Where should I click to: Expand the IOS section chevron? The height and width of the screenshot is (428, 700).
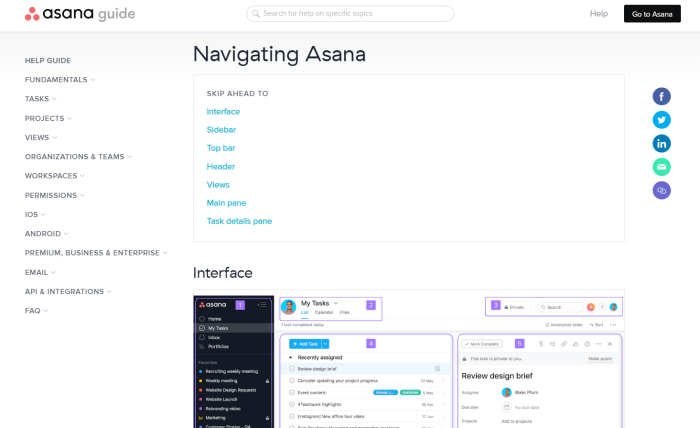click(43, 215)
